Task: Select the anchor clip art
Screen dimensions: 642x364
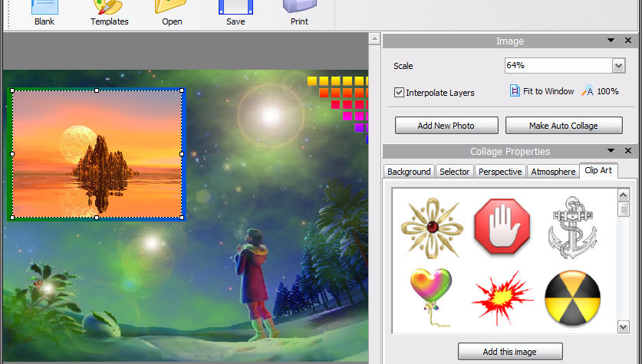Action: click(572, 228)
